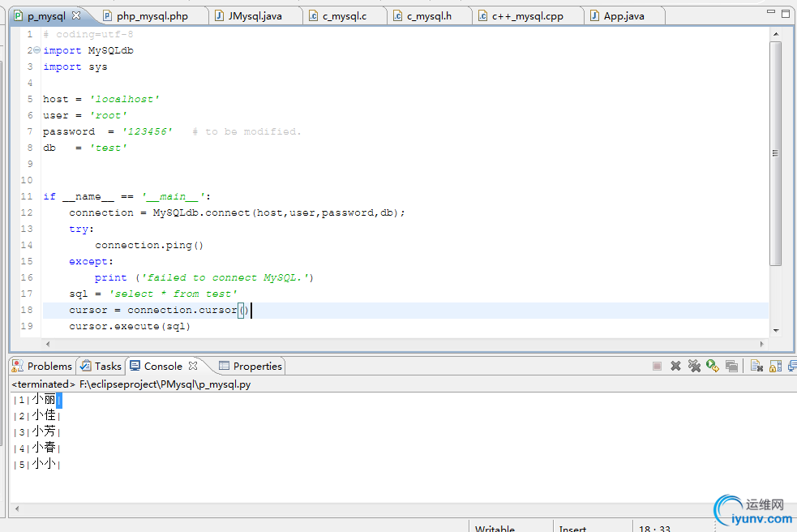Click the monitor icon at the Console toolbar edge

(x=792, y=367)
